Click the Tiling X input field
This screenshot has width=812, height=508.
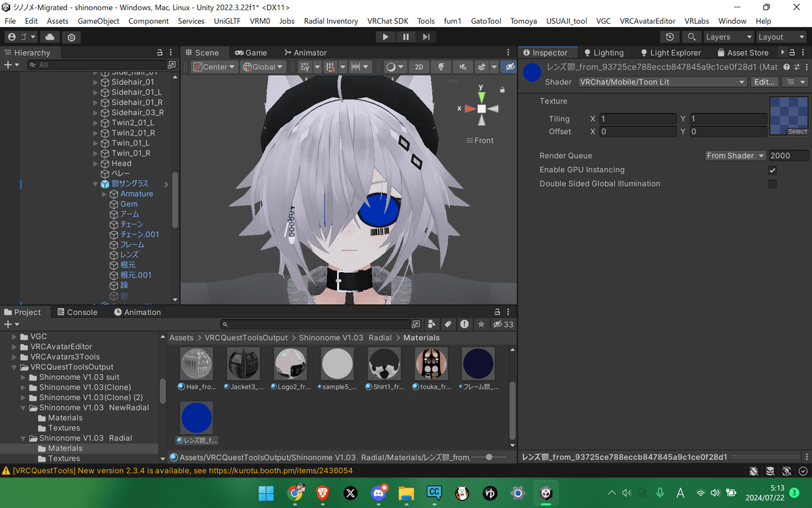[637, 119]
